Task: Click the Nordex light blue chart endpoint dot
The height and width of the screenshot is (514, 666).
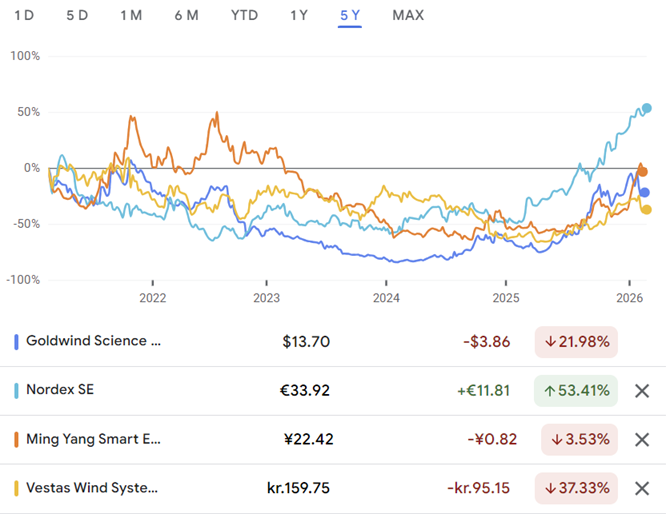Action: click(646, 108)
